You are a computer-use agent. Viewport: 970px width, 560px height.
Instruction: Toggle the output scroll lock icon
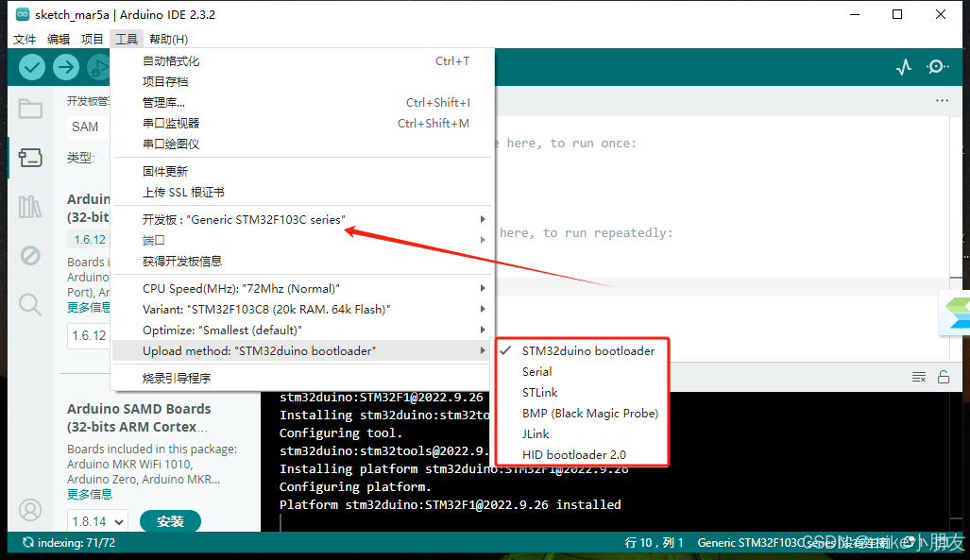[944, 377]
